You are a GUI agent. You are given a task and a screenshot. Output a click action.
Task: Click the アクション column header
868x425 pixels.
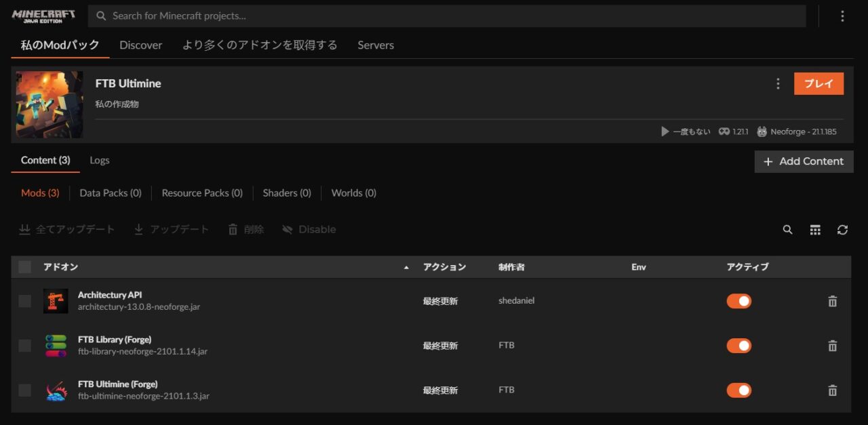[x=445, y=267]
